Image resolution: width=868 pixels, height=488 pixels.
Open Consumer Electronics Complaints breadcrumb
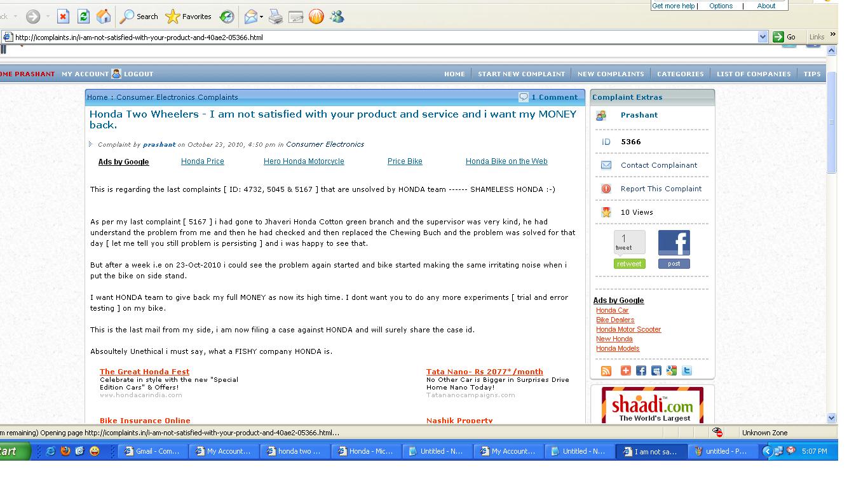(x=177, y=97)
